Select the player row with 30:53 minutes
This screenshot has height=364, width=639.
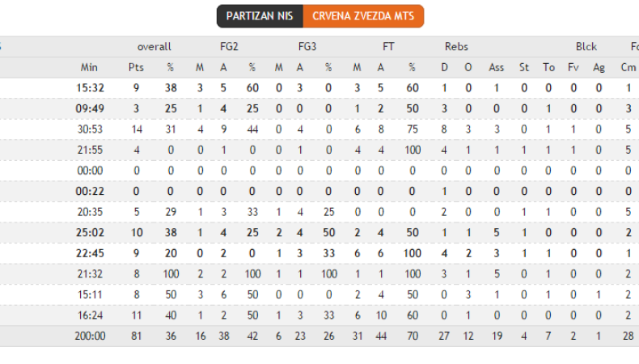tap(89, 129)
